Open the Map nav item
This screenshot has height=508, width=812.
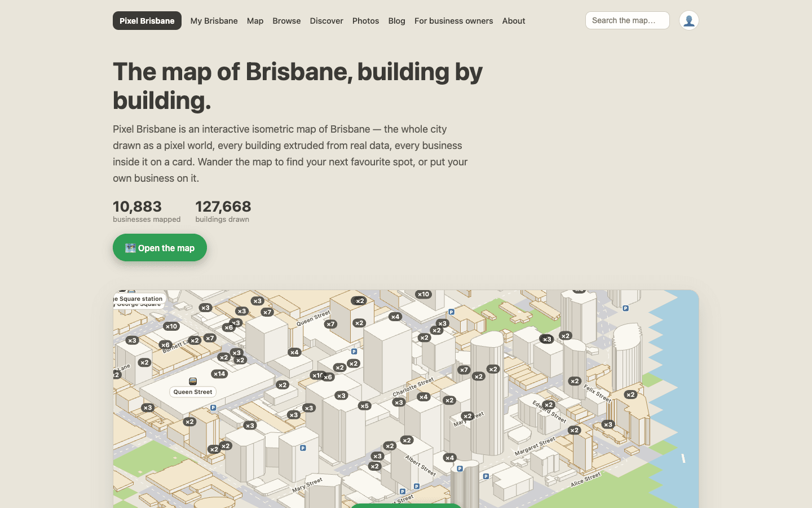tap(255, 21)
